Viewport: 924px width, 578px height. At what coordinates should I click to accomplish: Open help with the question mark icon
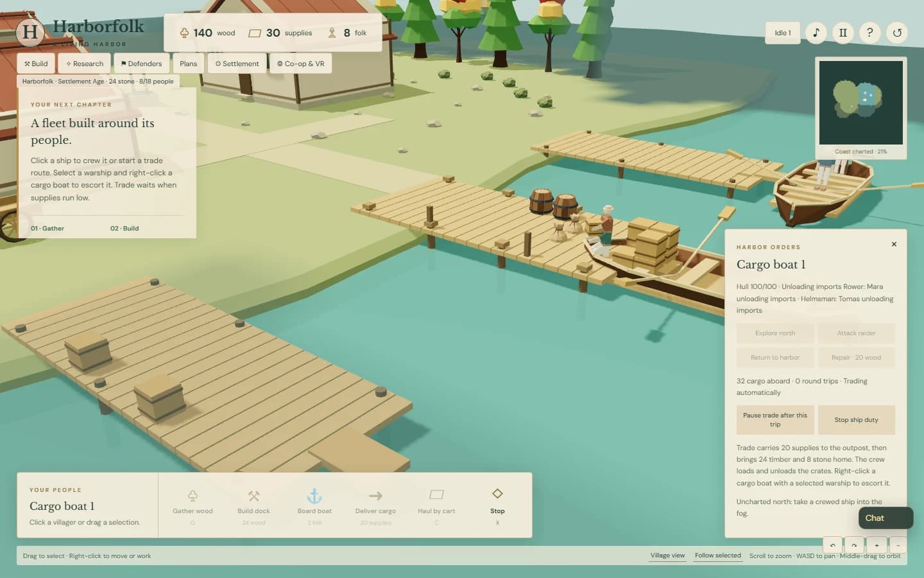pyautogui.click(x=870, y=33)
